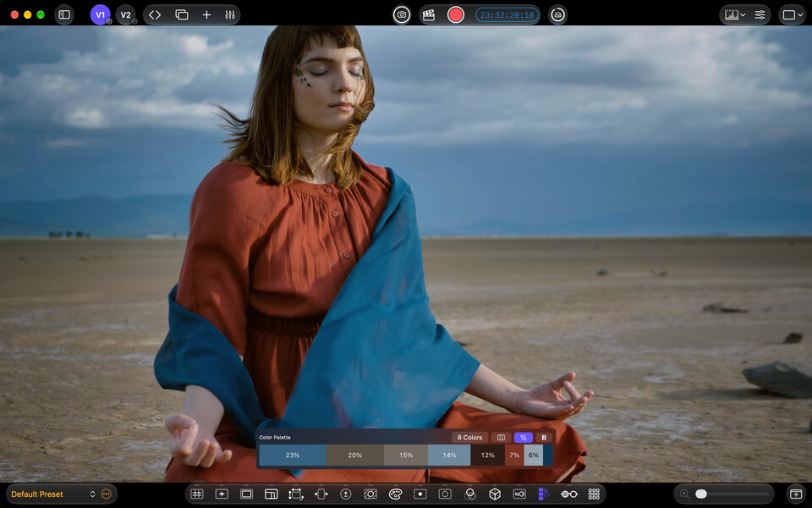Select the 14% light blue swatch
Screen dimensions: 812x508
point(449,456)
